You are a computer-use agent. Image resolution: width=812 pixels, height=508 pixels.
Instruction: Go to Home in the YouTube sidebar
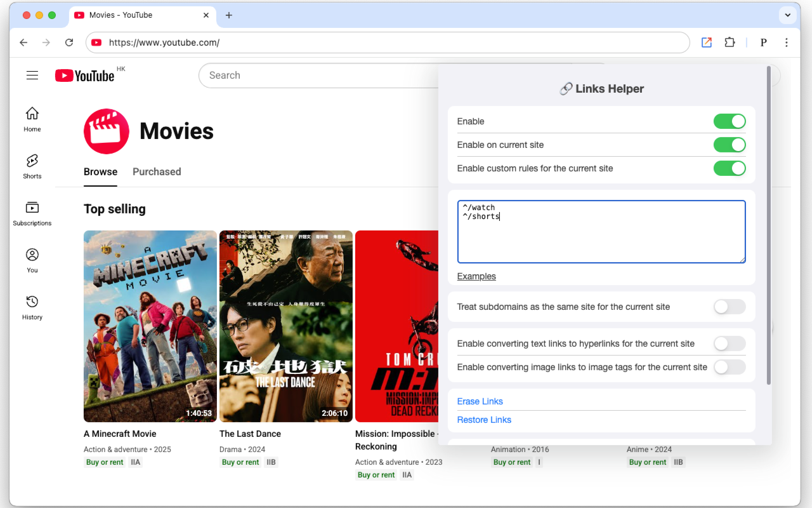tap(32, 119)
